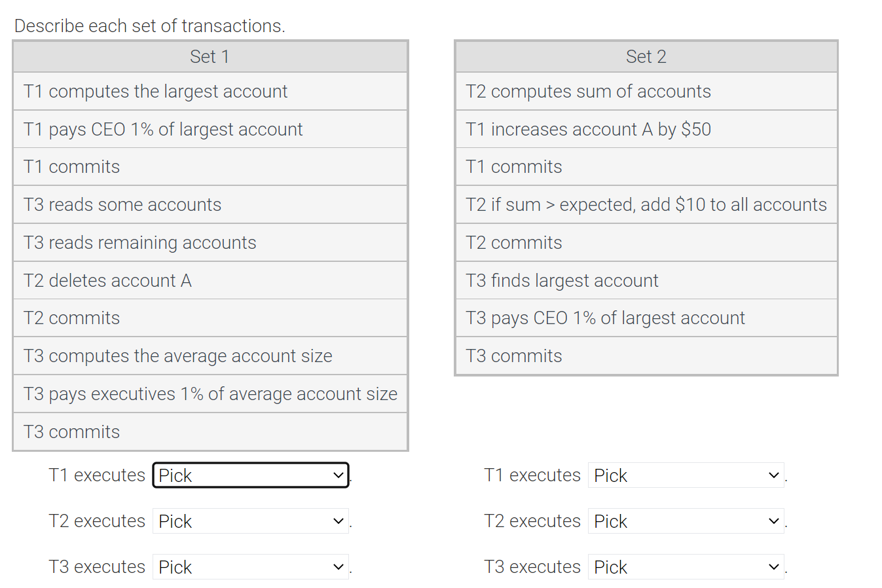
Task: Click the Set 2 table header
Action: (x=646, y=57)
